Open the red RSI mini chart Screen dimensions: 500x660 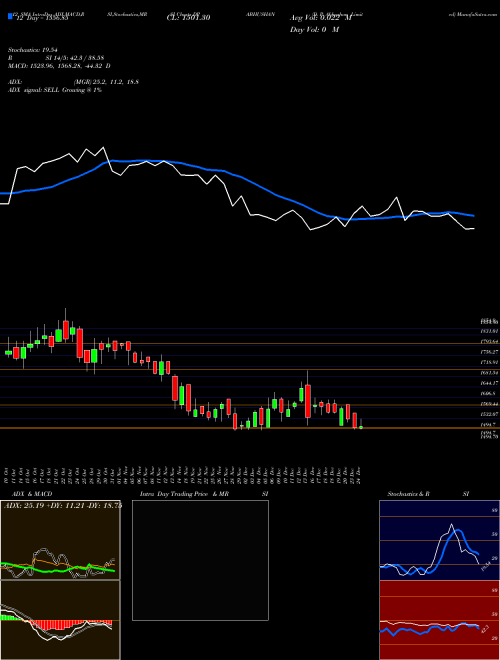click(439, 620)
